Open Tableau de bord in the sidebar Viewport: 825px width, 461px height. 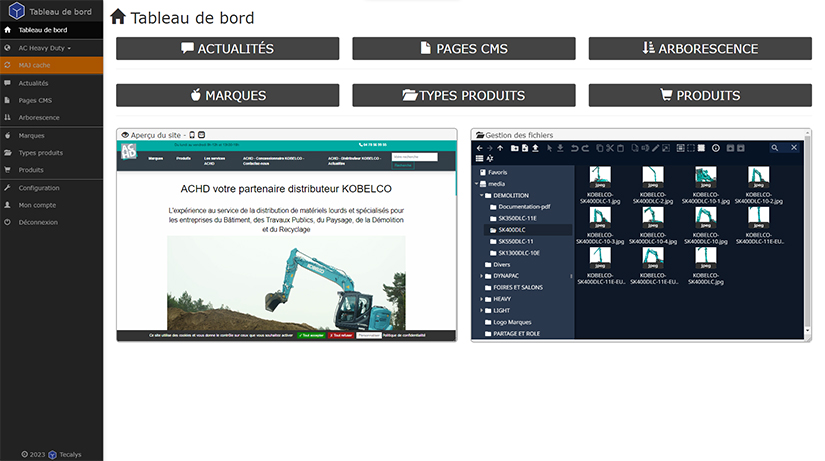52,30
